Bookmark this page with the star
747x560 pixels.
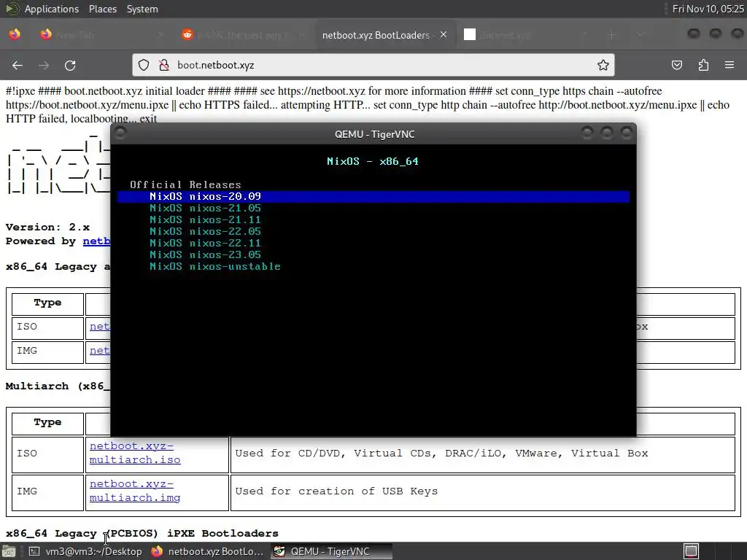[x=603, y=65]
